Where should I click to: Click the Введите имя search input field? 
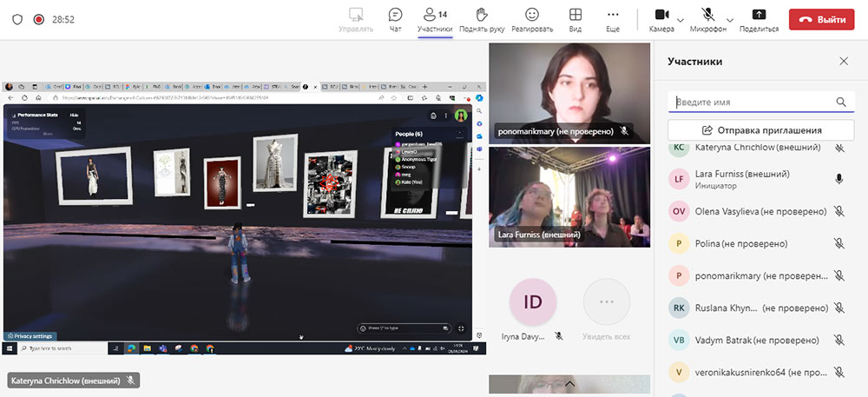pos(751,103)
